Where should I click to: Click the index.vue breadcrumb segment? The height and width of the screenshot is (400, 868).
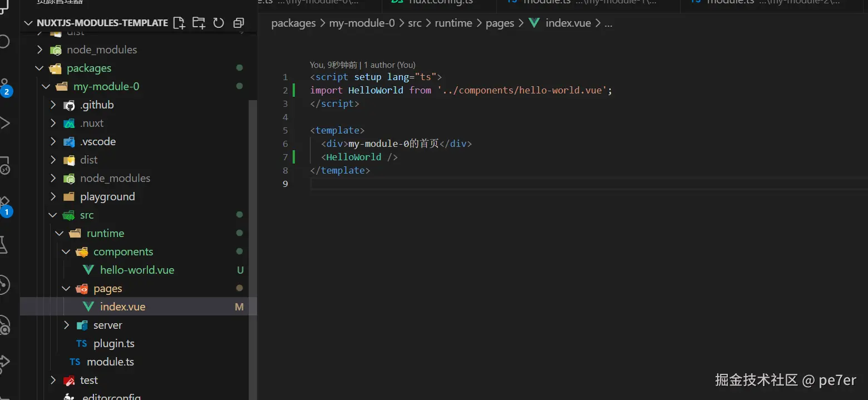(x=568, y=23)
